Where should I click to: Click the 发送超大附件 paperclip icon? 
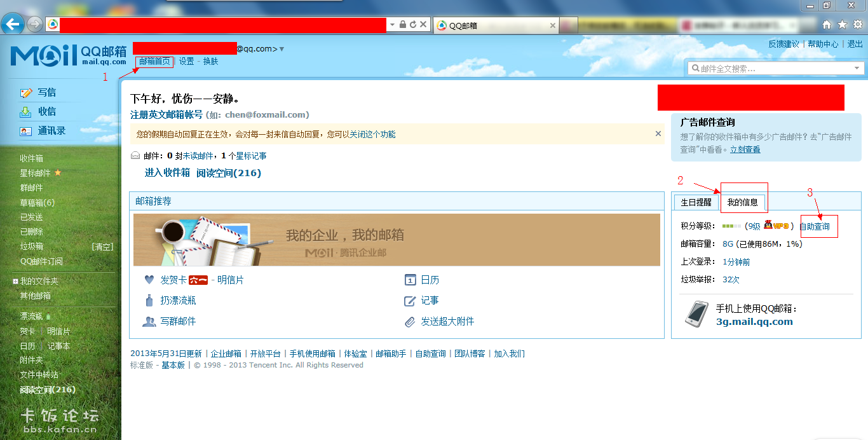click(410, 321)
